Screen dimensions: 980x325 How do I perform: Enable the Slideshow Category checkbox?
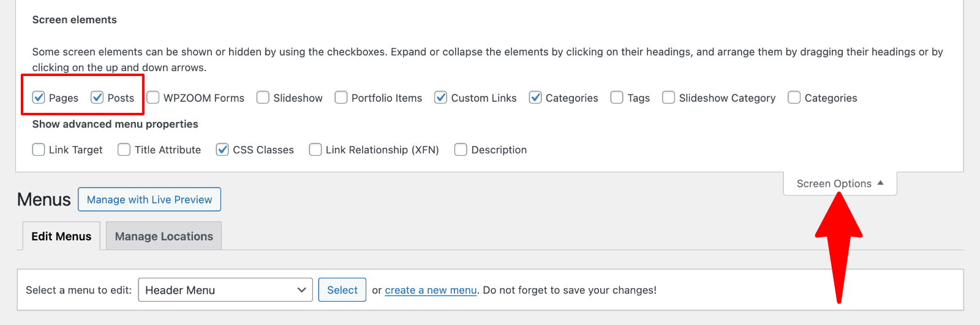click(x=669, y=97)
